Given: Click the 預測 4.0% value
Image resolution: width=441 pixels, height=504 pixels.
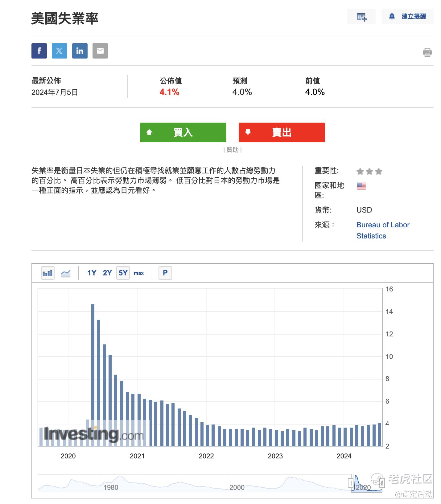Looking at the screenshot, I should (x=242, y=92).
